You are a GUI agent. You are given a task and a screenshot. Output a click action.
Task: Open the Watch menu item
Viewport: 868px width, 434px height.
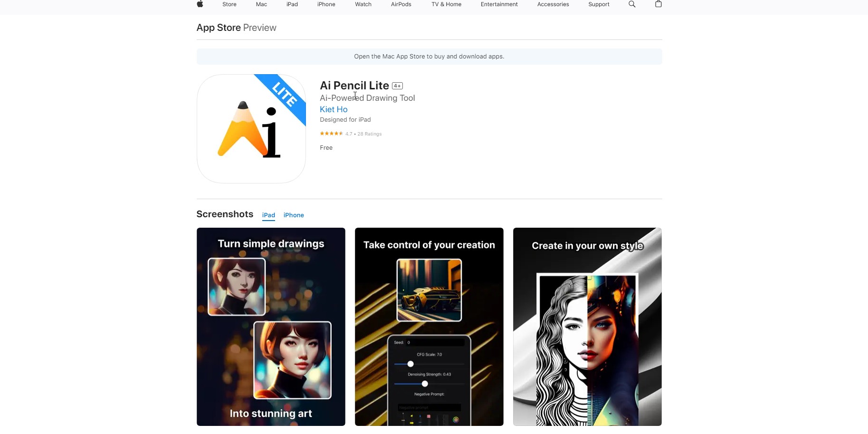(x=363, y=4)
